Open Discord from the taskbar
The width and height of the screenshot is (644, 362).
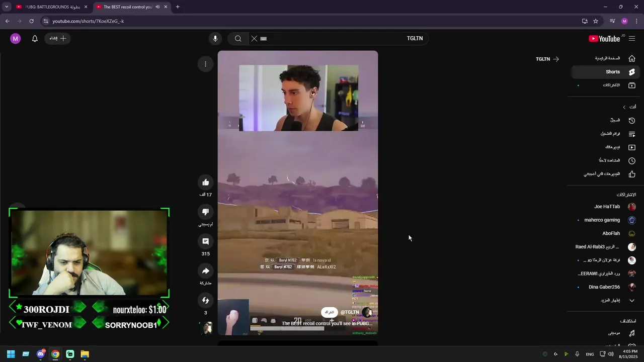41,354
